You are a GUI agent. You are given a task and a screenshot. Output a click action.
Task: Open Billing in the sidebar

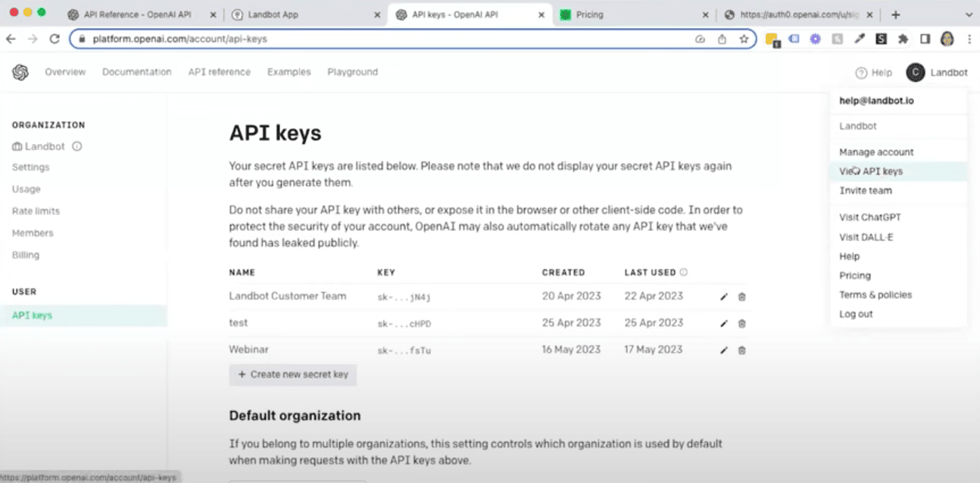pos(25,254)
